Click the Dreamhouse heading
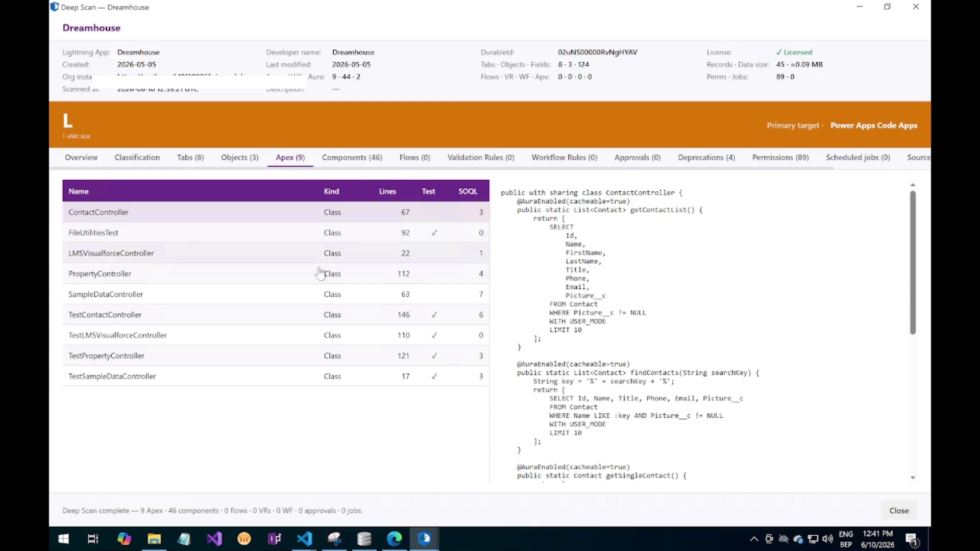Viewport: 980px width, 551px height. click(91, 28)
